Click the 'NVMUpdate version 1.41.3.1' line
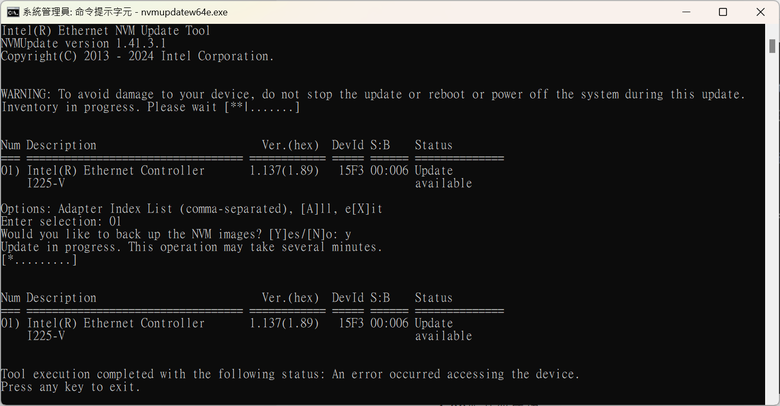 83,43
